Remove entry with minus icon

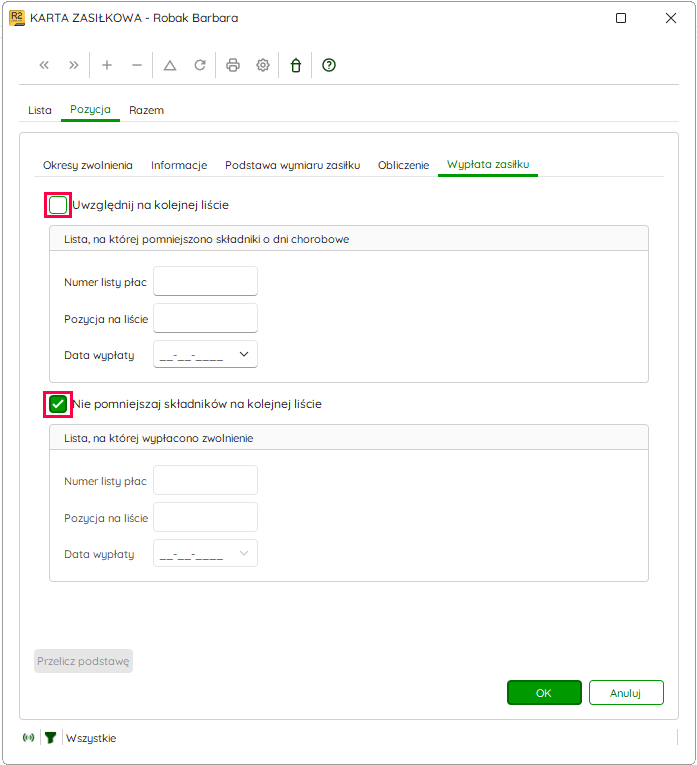pos(137,65)
